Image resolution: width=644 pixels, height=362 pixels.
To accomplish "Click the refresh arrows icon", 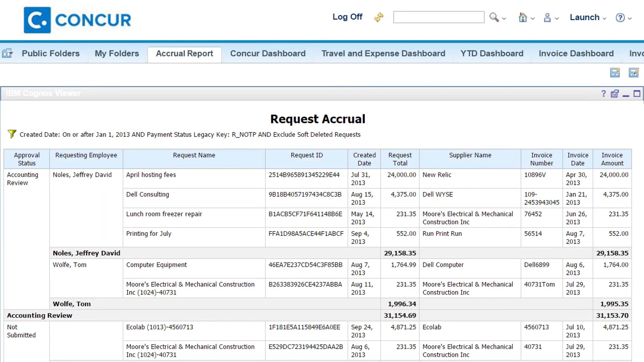I will pos(379,17).
